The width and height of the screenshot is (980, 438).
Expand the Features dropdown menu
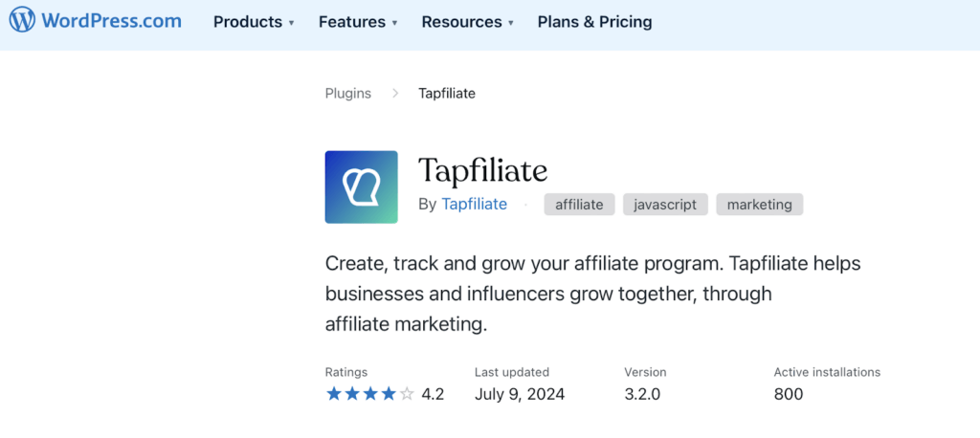[358, 22]
